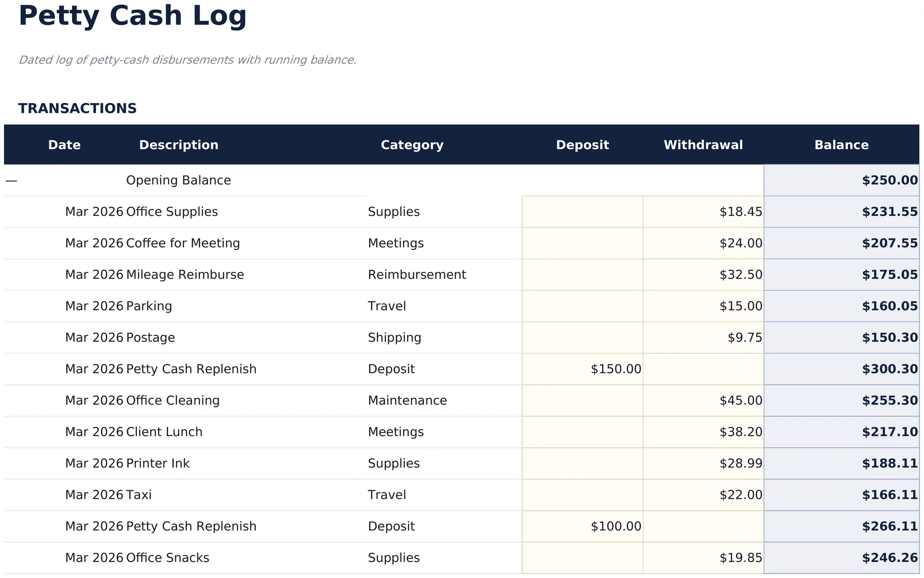924x578 pixels.
Task: Select the Printer Ink description cell
Action: (x=246, y=463)
